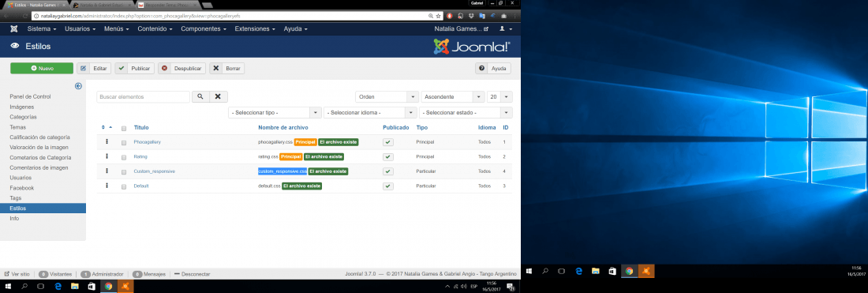Image resolution: width=868 pixels, height=293 pixels.
Task: Open the Contenido top menu
Action: coord(155,28)
